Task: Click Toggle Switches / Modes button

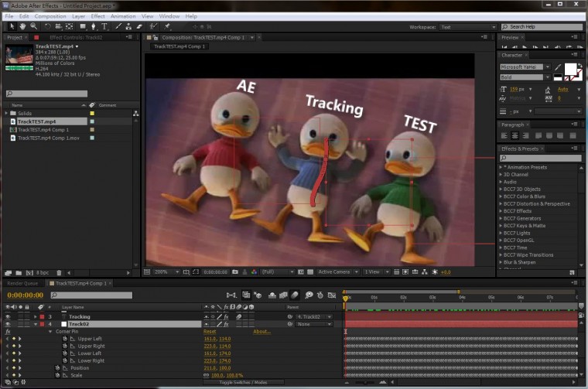Action: coord(243,383)
